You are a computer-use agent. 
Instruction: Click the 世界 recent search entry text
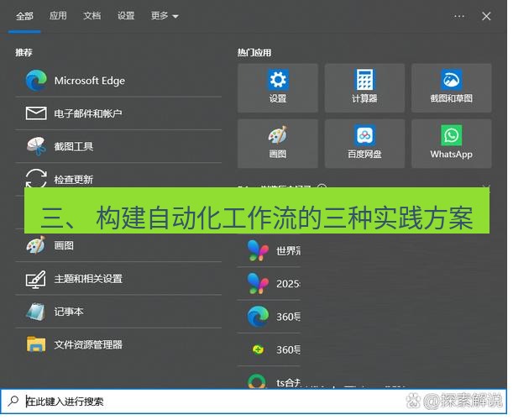(289, 251)
